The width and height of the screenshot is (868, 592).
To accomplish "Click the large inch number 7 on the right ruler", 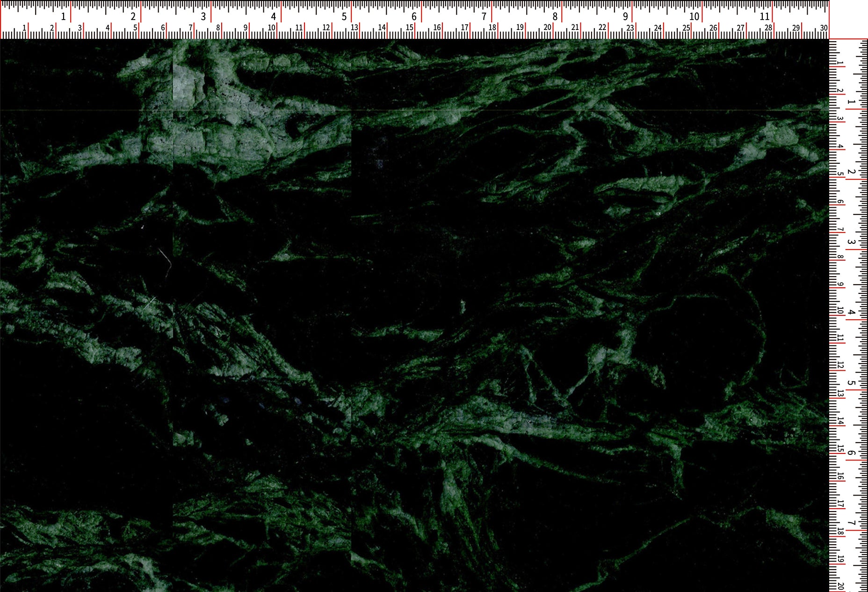I will [852, 523].
